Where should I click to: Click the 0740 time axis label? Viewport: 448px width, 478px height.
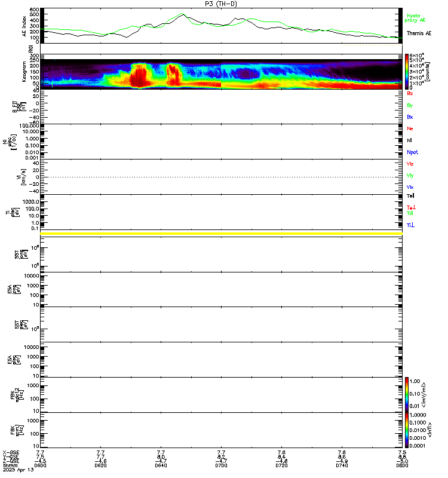(342, 465)
